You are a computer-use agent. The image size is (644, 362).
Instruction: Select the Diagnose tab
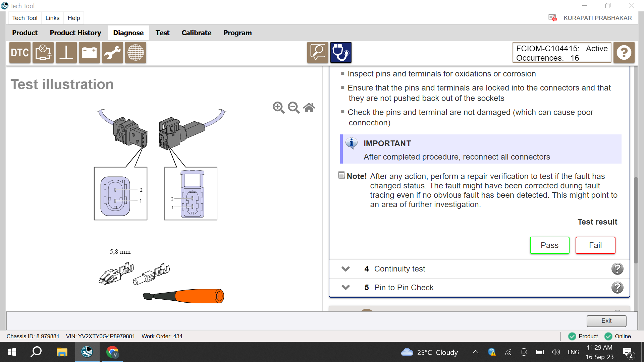[x=128, y=33]
